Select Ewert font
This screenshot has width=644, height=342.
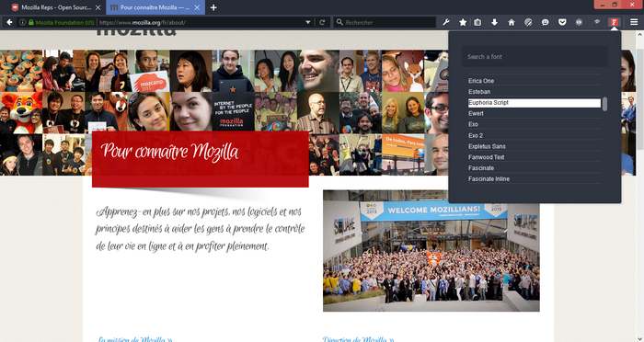coord(534,113)
